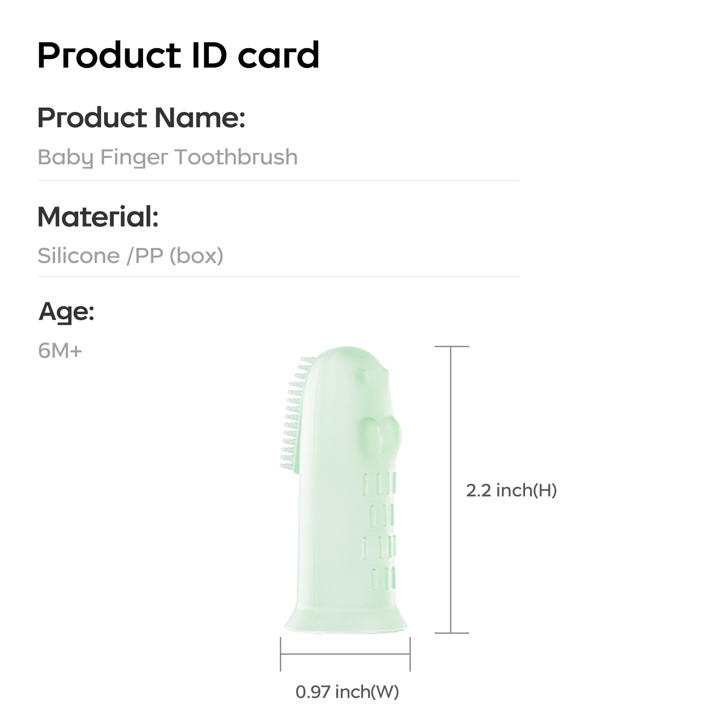Click the toothbrush bristles area
This screenshot has height=728, width=728.
click(x=293, y=413)
